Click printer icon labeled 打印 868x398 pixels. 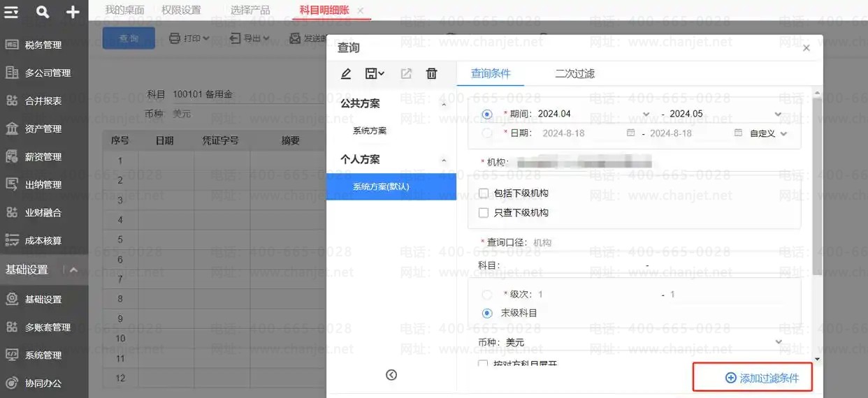coord(175,38)
